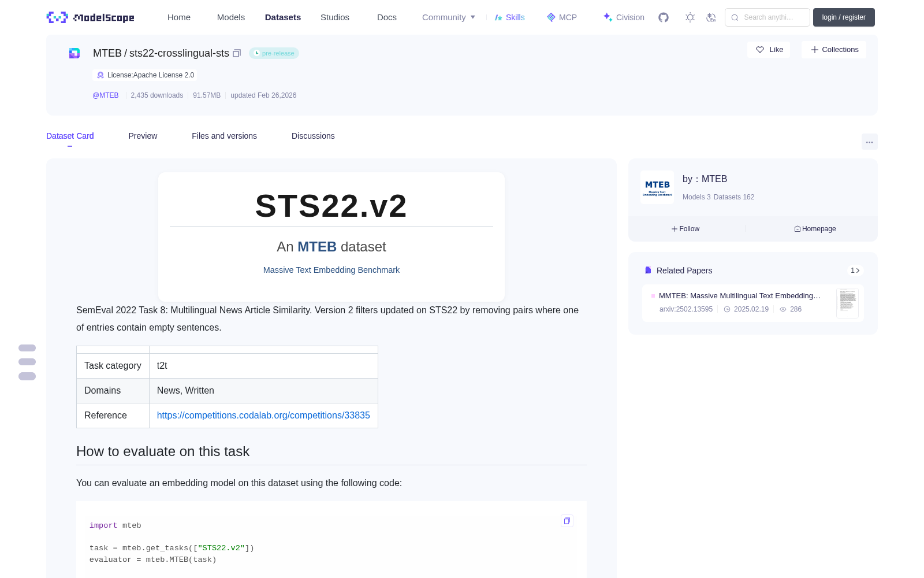Open Massive Text Embedding Benchmark link
Viewport: 924px width, 578px height.
coord(331,270)
